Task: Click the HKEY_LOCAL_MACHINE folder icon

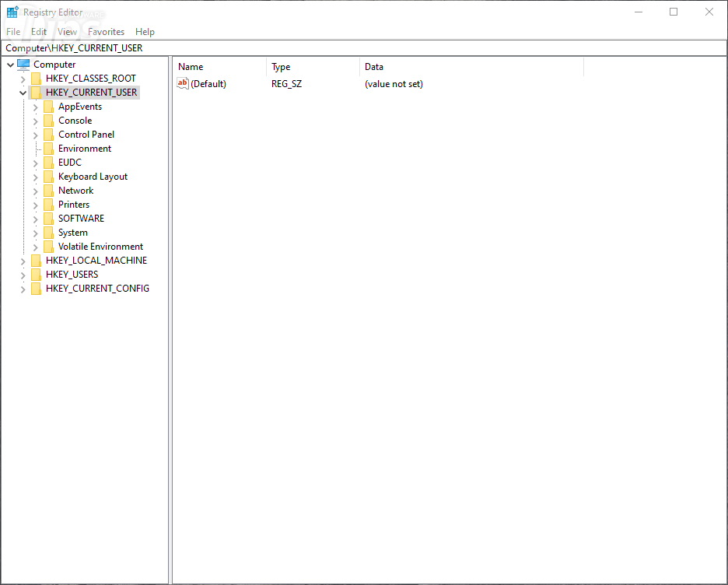Action: [x=37, y=261]
